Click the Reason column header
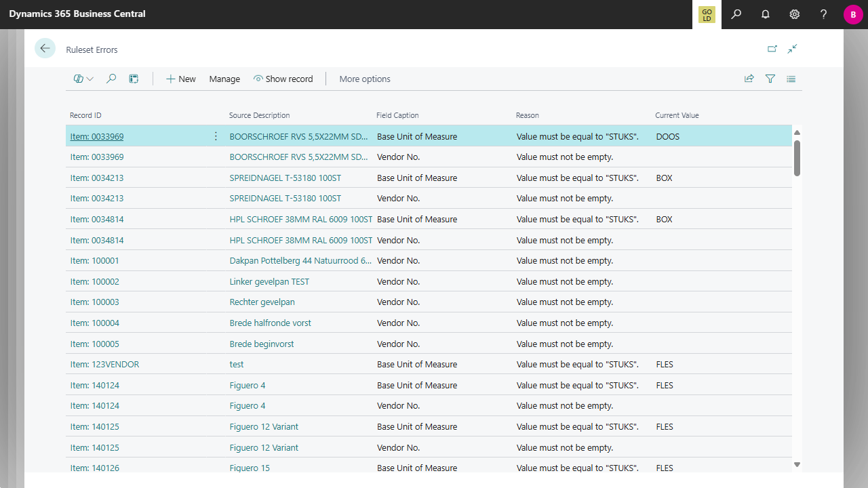 point(528,115)
